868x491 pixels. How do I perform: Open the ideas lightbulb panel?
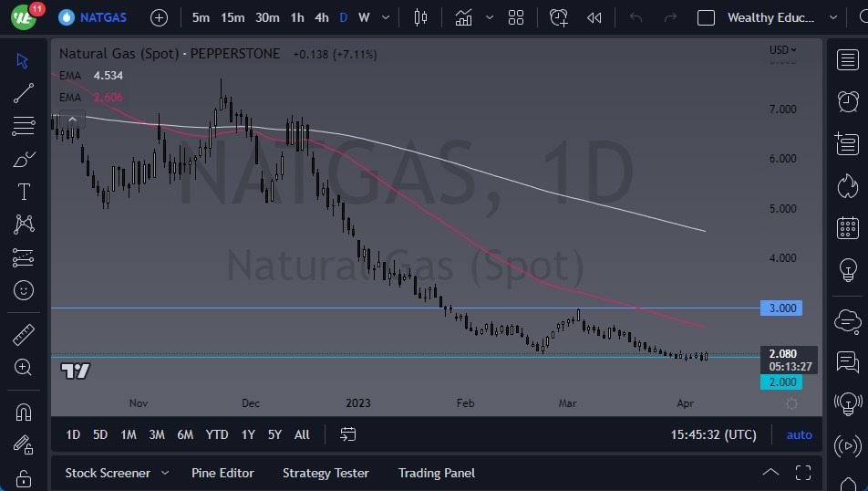click(848, 270)
